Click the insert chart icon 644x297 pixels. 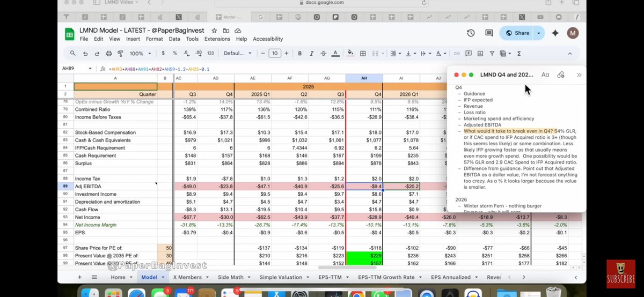click(481, 54)
